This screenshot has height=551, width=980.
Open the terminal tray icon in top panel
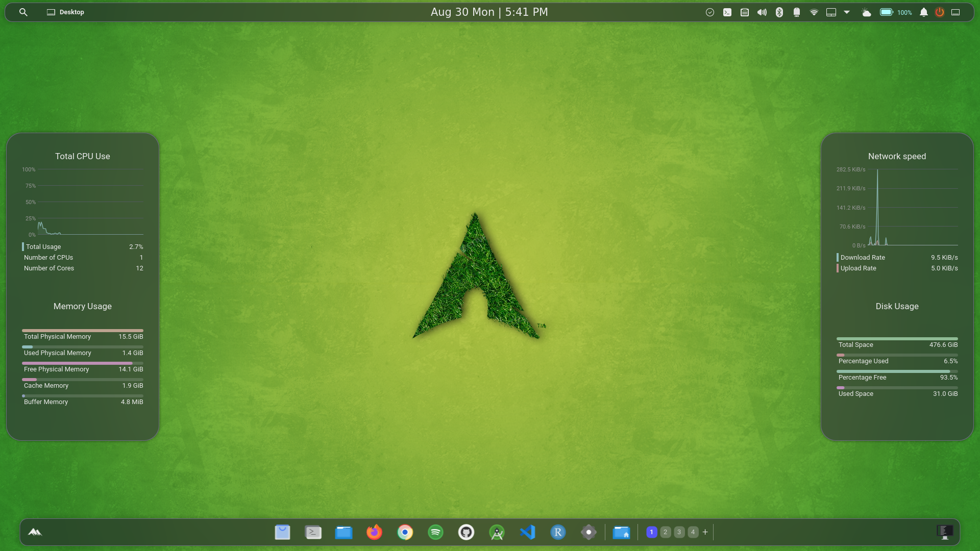[727, 12]
